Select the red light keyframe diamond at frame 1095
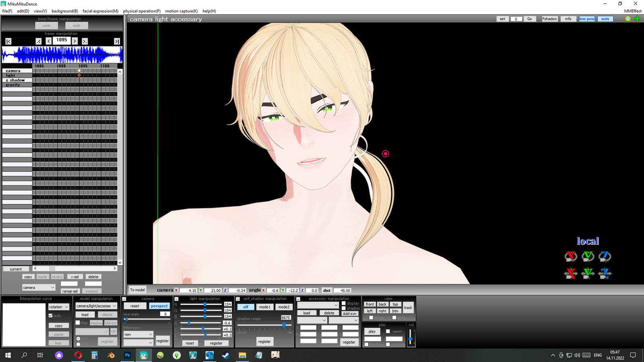The width and height of the screenshot is (644, 362). click(x=79, y=75)
